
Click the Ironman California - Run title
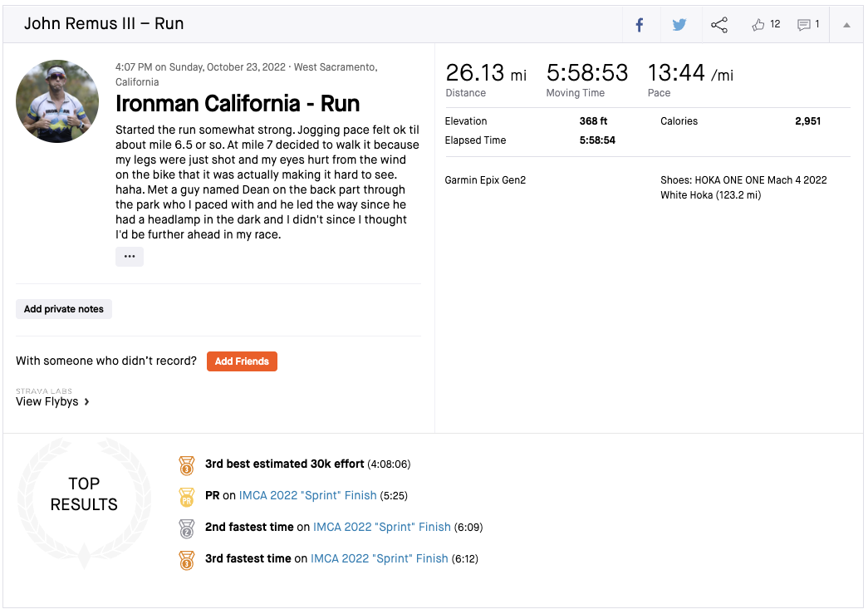tap(238, 104)
